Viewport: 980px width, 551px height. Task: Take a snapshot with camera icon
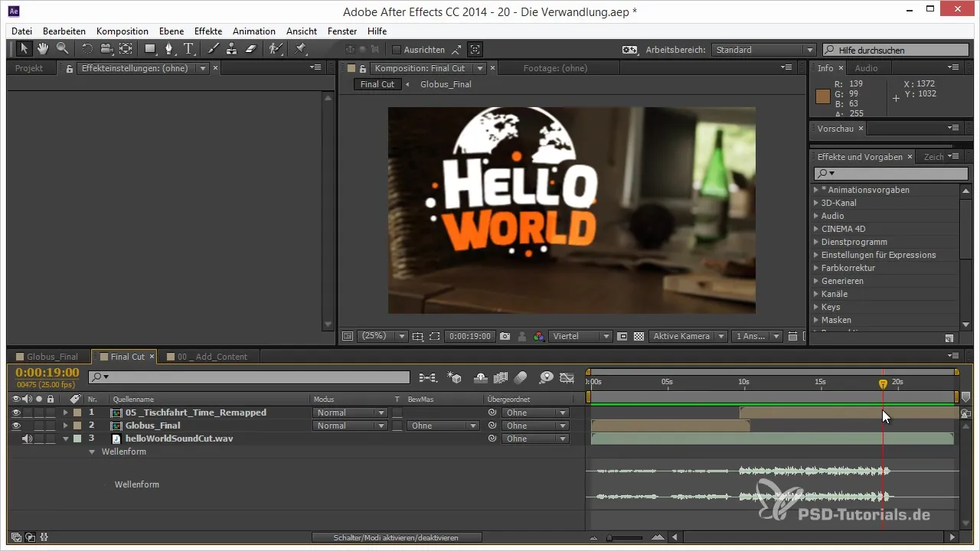pyautogui.click(x=505, y=336)
